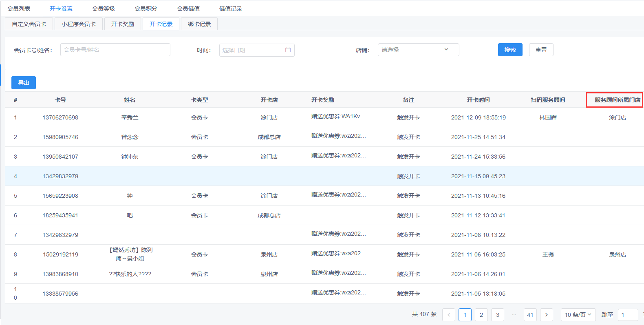Select the 开卡奖励 sub-tab
The width and height of the screenshot is (644, 325).
123,24
